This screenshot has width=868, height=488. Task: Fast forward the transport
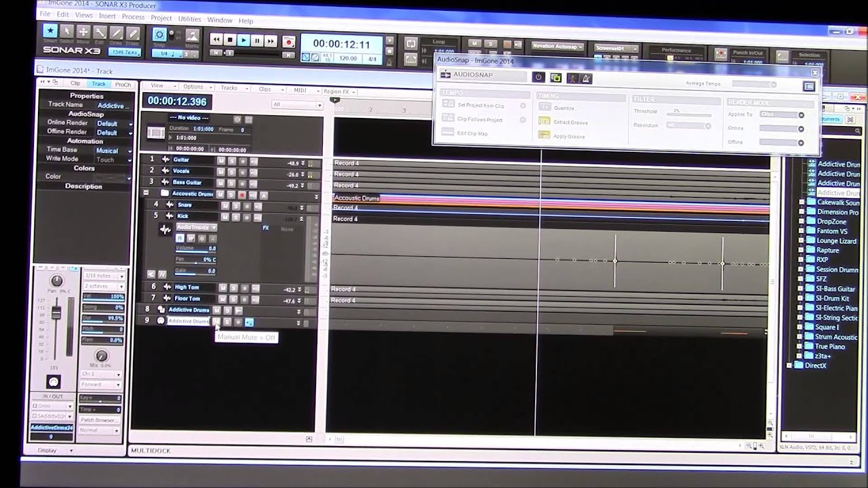click(271, 41)
